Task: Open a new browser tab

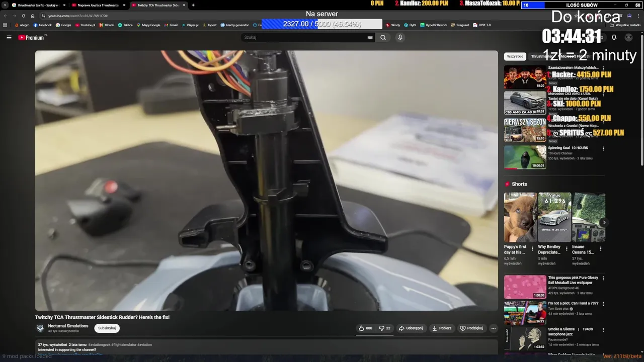Action: (193, 5)
